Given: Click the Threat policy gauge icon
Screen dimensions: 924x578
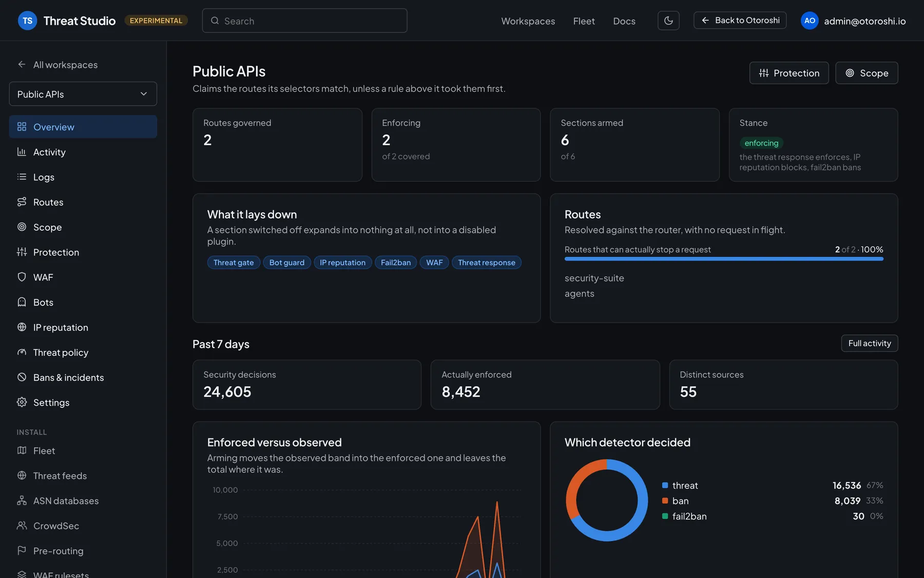Looking at the screenshot, I should click(x=22, y=352).
